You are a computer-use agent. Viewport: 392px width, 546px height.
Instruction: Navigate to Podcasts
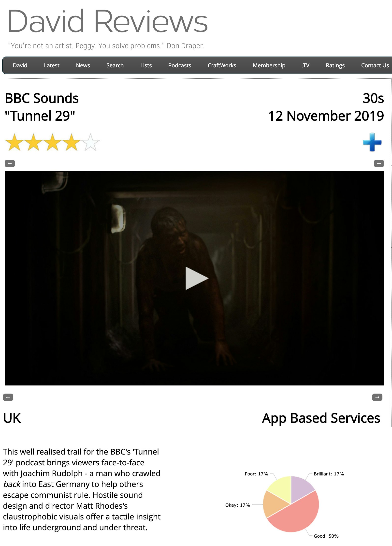(x=180, y=65)
